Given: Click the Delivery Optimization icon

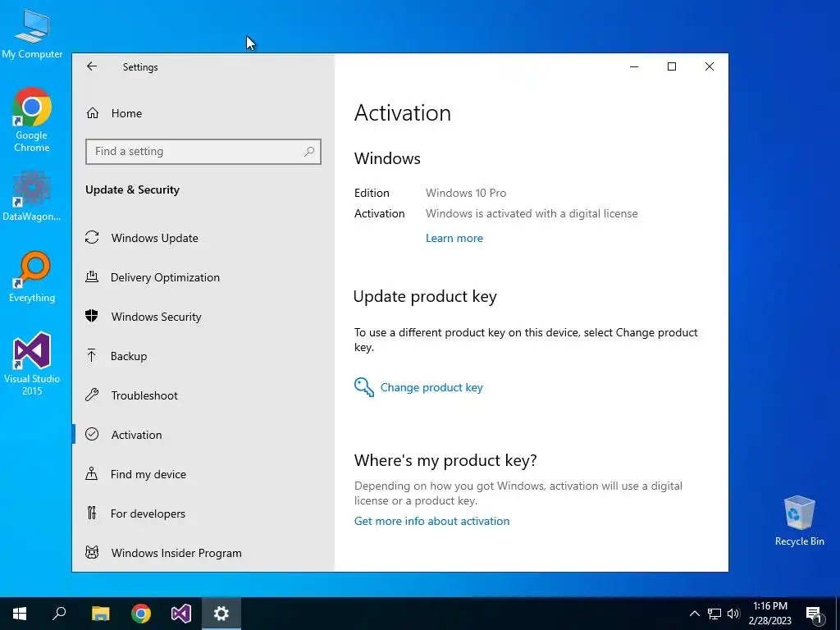Looking at the screenshot, I should 92,277.
